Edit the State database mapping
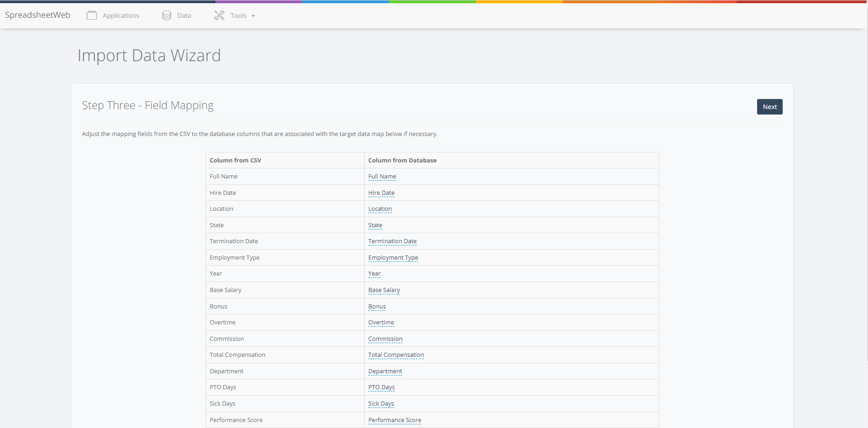Viewport: 868px width, 428px height. pos(375,225)
